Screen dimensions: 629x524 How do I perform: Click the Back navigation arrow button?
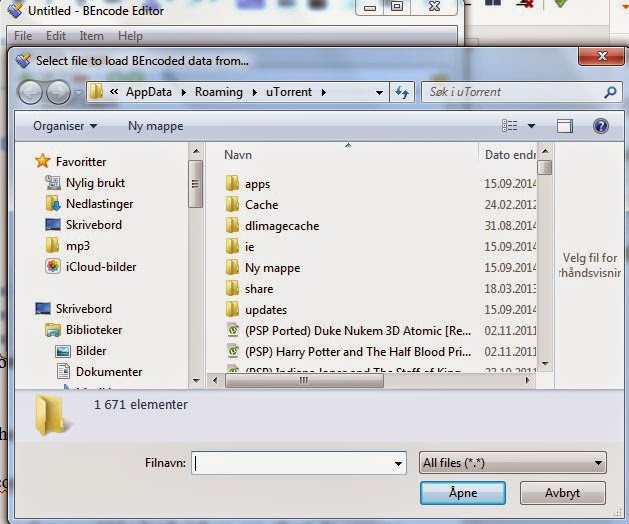(30, 92)
